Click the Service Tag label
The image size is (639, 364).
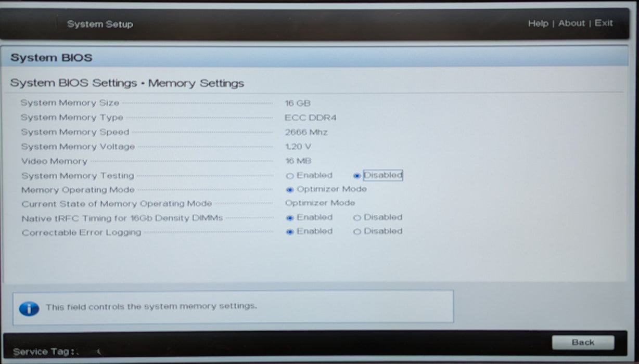coord(44,352)
